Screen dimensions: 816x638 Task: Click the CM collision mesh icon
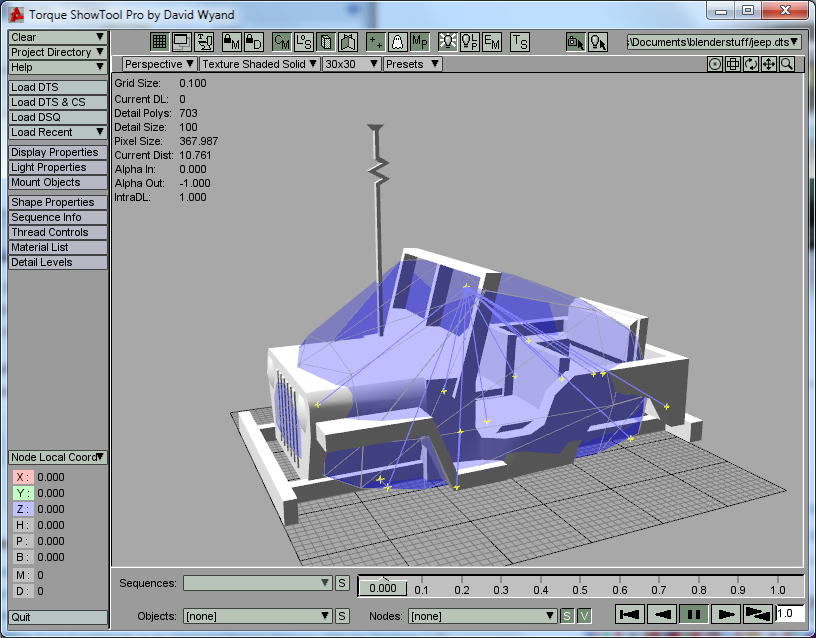pos(281,42)
